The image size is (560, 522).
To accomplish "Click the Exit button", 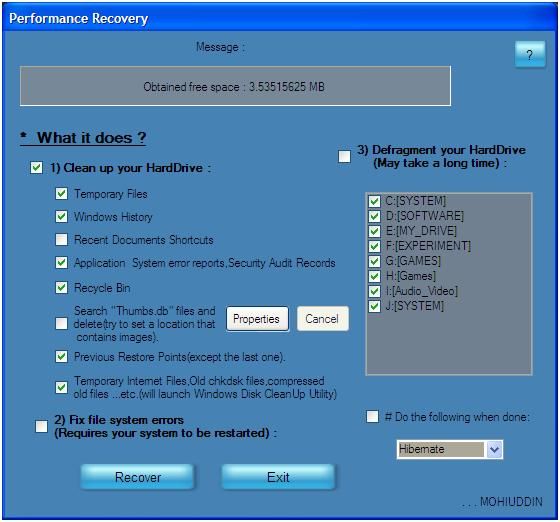I will [x=278, y=477].
